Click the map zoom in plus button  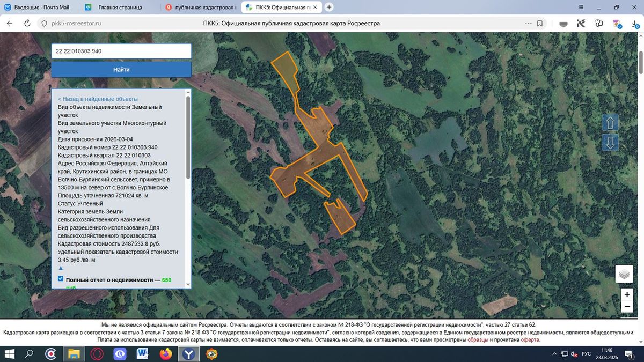[626, 294]
